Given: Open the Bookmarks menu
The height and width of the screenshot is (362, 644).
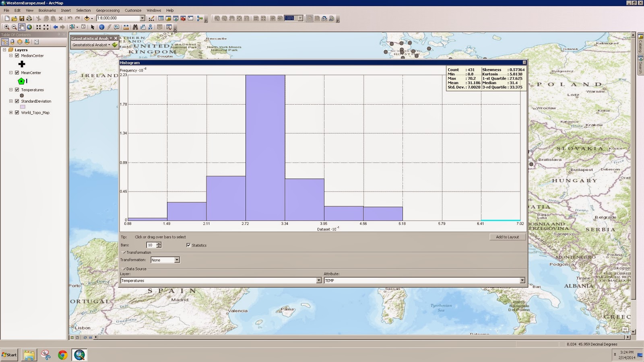Looking at the screenshot, I should point(48,10).
